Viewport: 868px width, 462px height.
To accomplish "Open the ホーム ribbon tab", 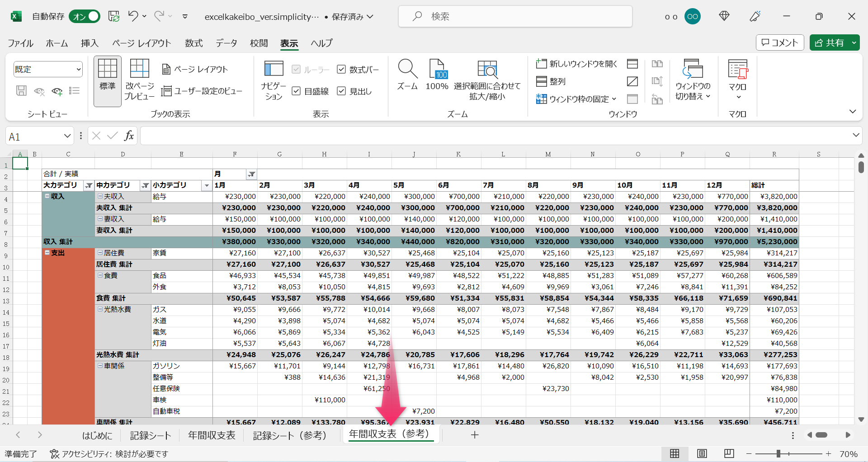I will point(57,43).
